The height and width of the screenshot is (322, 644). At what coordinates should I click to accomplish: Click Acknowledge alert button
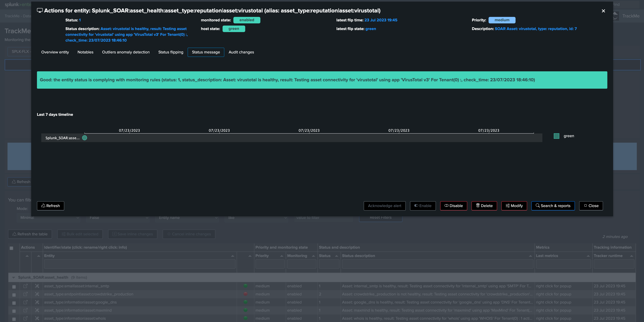pos(384,206)
